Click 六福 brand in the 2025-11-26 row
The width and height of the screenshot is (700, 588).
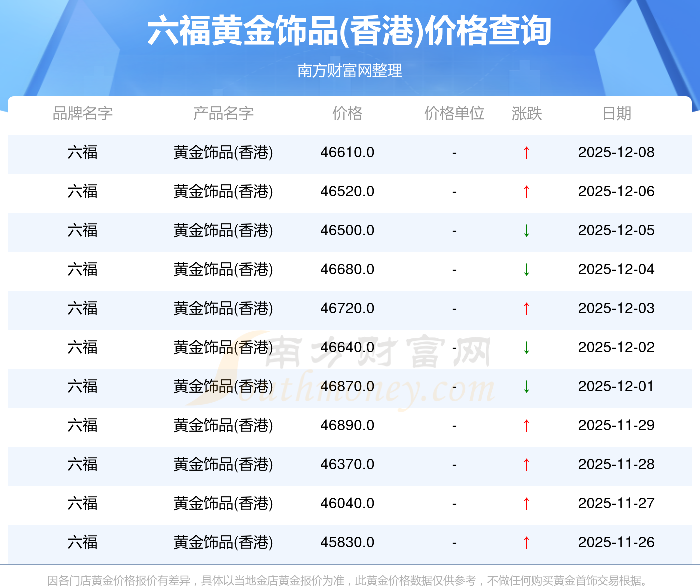[x=83, y=542]
